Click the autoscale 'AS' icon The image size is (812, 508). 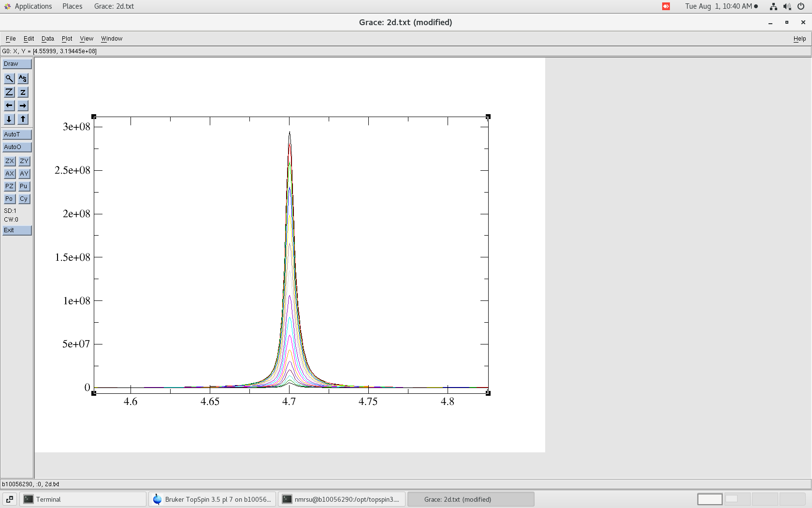23,78
